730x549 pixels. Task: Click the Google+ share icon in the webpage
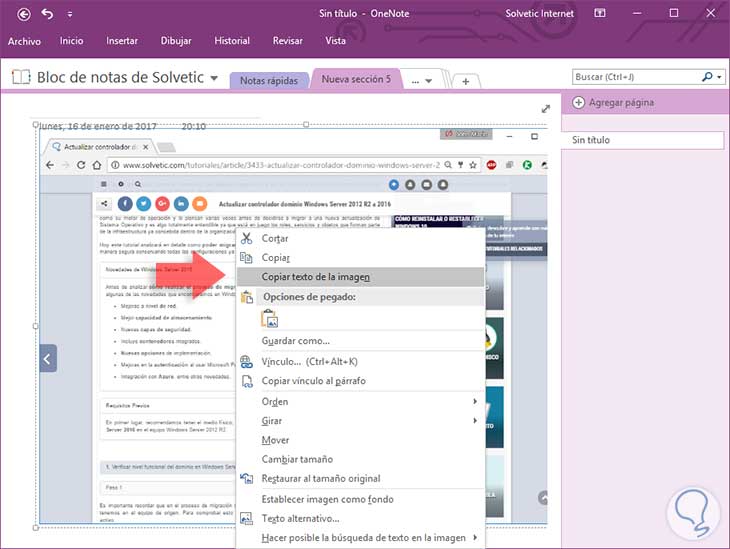click(162, 203)
